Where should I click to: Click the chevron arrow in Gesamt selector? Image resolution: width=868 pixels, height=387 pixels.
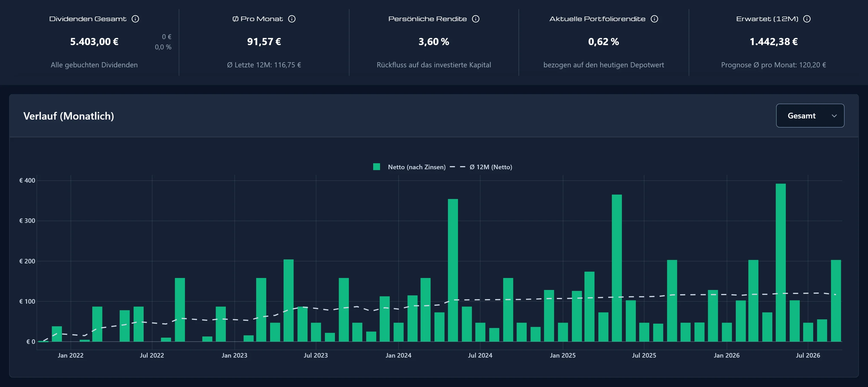[834, 116]
